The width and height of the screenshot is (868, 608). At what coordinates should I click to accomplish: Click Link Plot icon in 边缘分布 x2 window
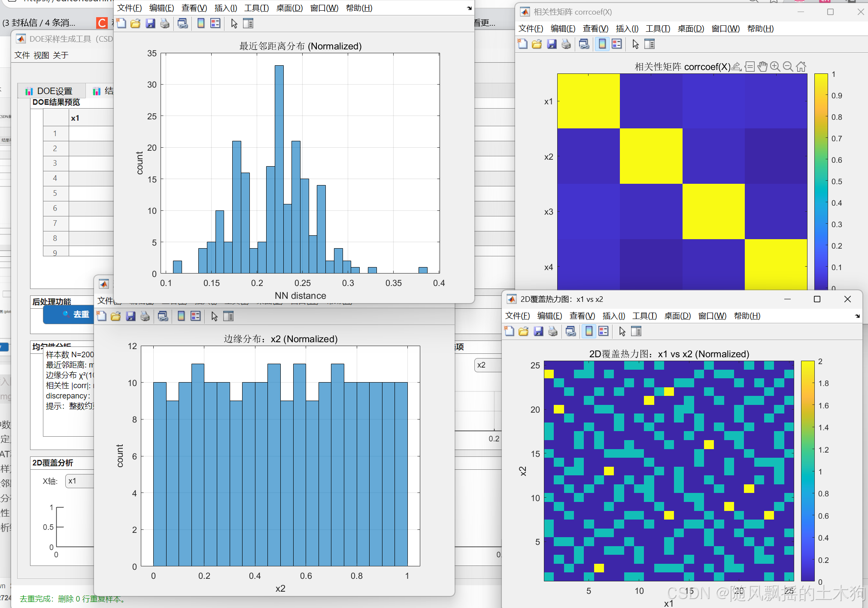pyautogui.click(x=163, y=316)
